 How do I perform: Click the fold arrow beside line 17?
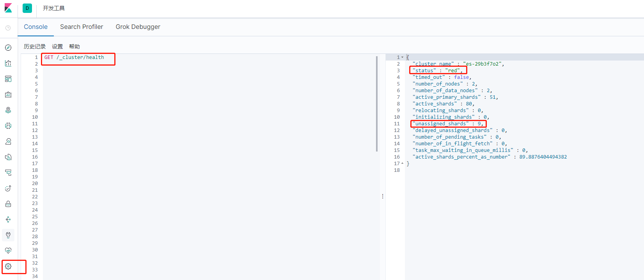(403, 164)
